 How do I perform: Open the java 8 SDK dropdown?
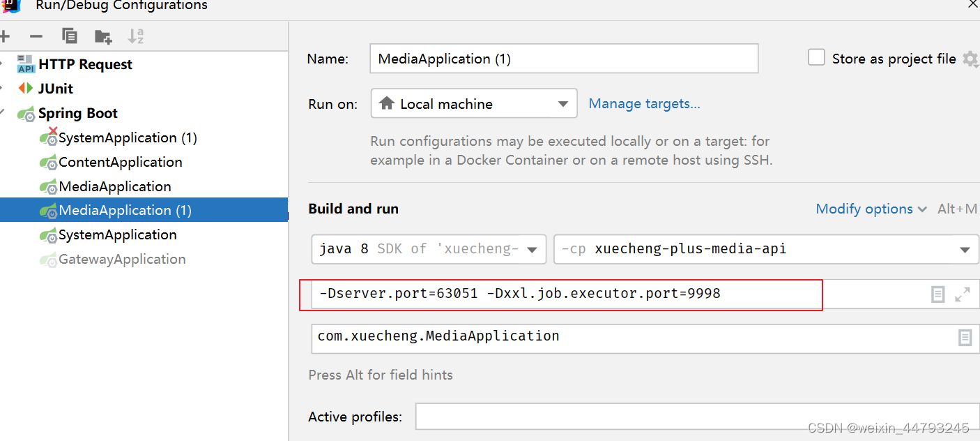429,249
